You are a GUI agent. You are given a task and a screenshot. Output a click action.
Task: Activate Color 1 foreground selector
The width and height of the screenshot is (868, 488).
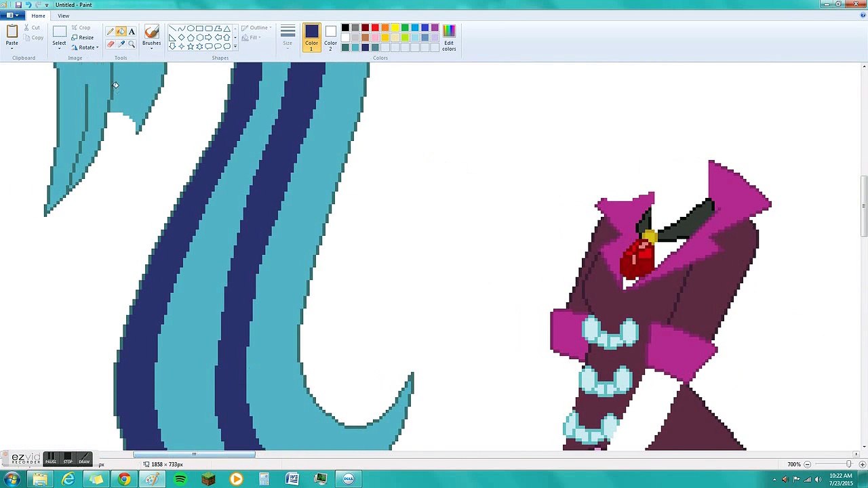point(311,37)
